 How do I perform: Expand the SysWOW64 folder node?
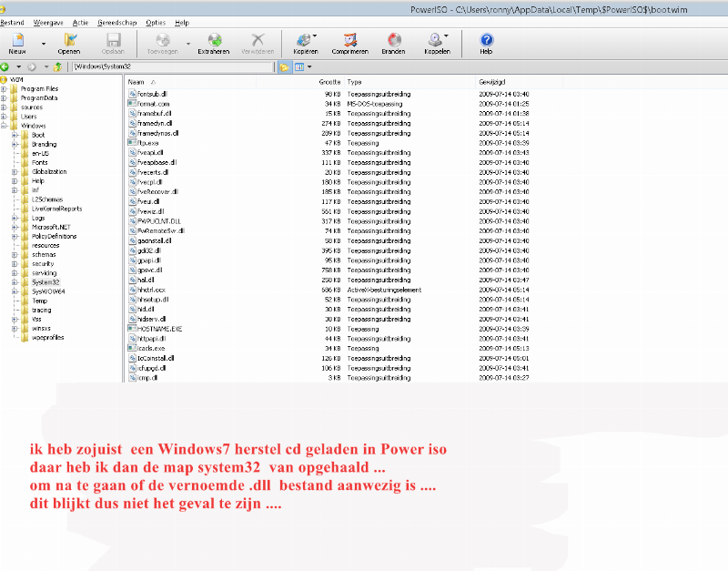[x=15, y=291]
